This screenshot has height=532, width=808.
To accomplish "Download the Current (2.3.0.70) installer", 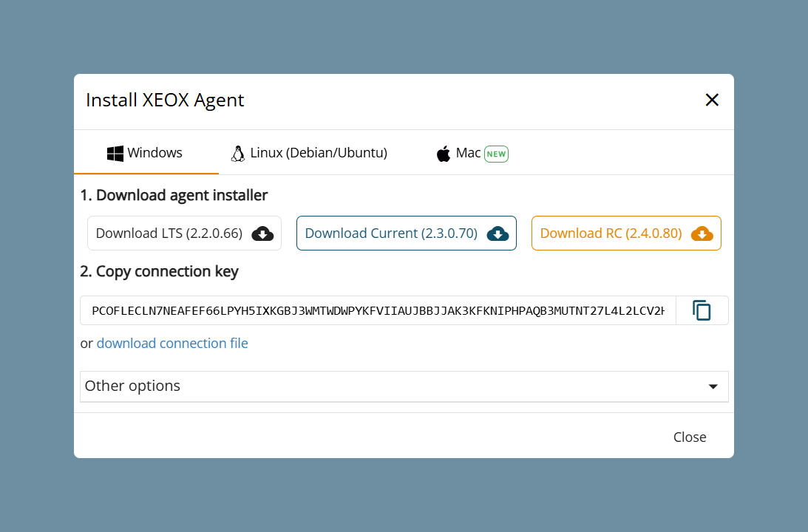I will [x=407, y=233].
